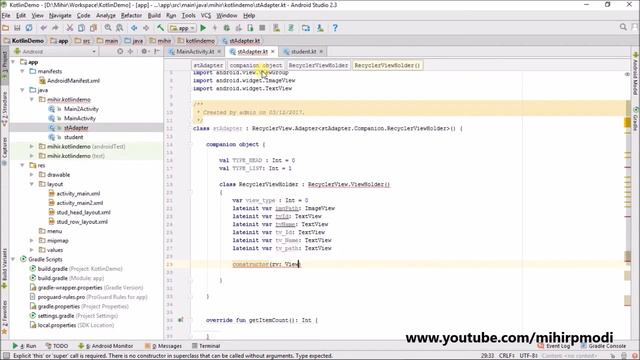Screen dimensions: 640x360
Task: Click the Save All toolbar icon
Action: pos(17,28)
